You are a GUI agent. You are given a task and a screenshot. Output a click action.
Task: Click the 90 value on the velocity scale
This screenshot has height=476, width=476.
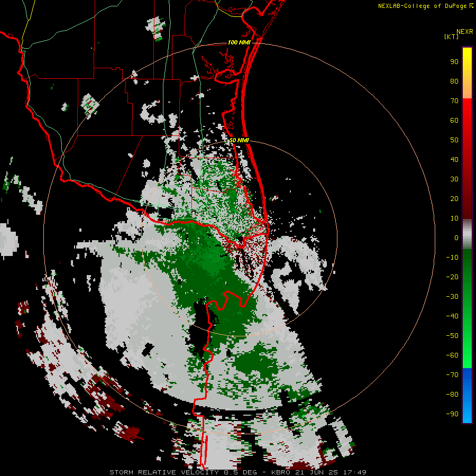coord(454,62)
